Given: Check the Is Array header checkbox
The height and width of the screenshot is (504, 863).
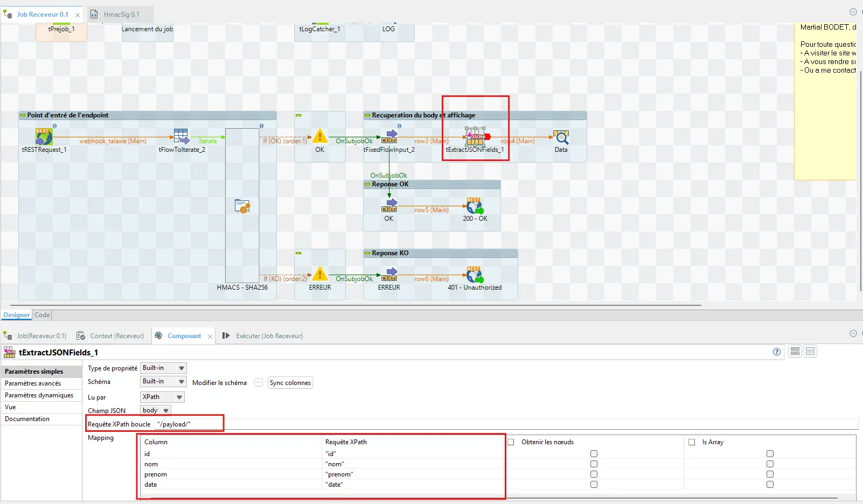Looking at the screenshot, I should pos(692,442).
